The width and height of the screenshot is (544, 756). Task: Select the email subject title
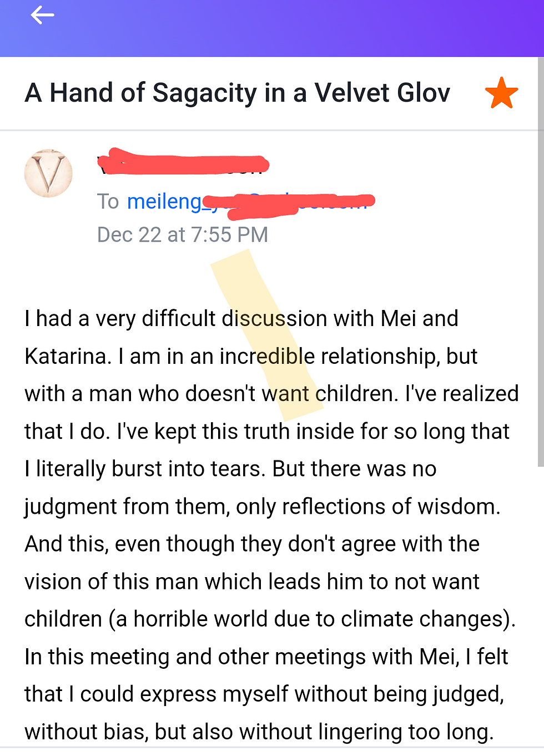(238, 93)
